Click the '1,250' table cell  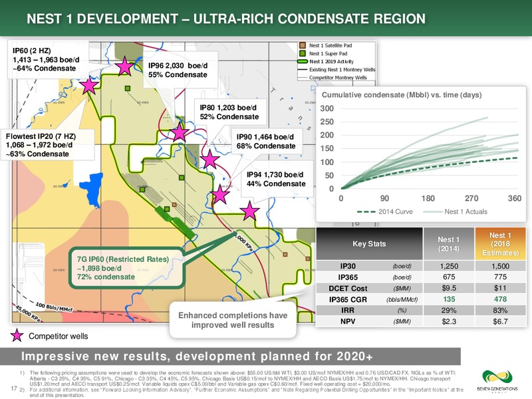tap(448, 266)
